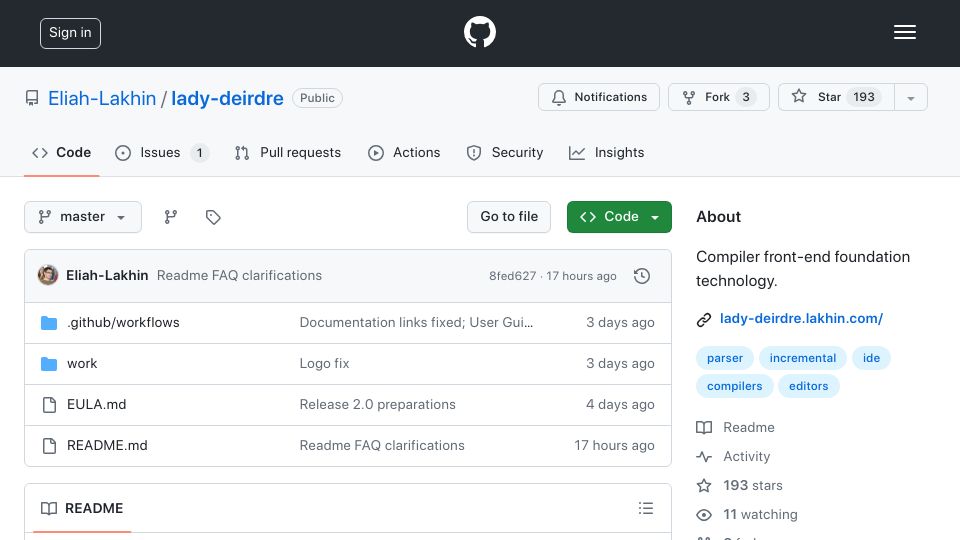Image resolution: width=960 pixels, height=540 pixels.
Task: Click the README.md file icon
Action: click(x=49, y=446)
